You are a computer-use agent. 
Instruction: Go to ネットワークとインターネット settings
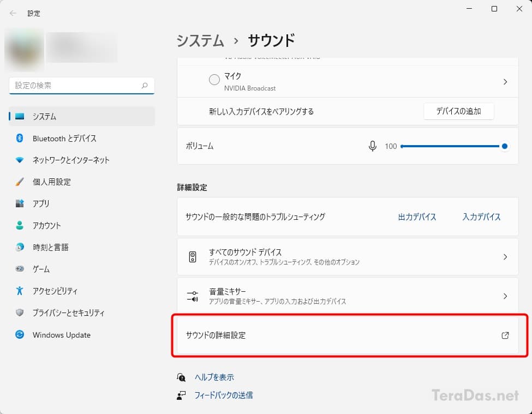point(82,160)
